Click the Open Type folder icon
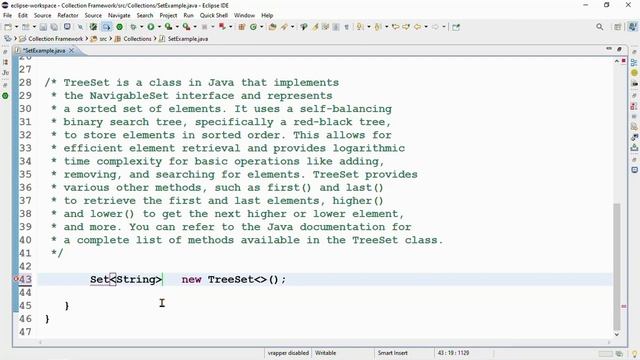This screenshot has height=360, width=640. [272, 27]
